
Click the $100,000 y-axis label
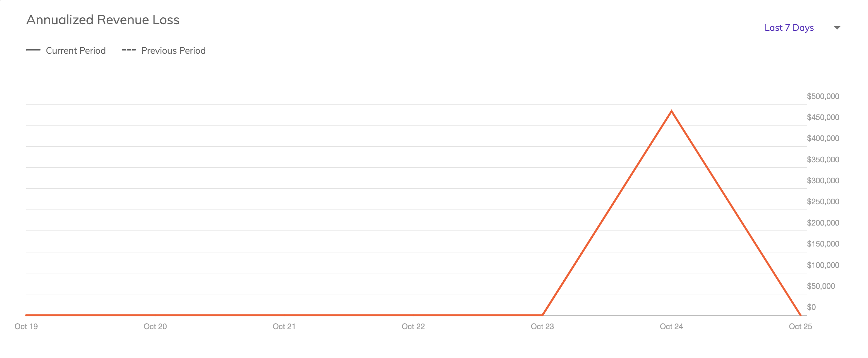click(x=823, y=265)
